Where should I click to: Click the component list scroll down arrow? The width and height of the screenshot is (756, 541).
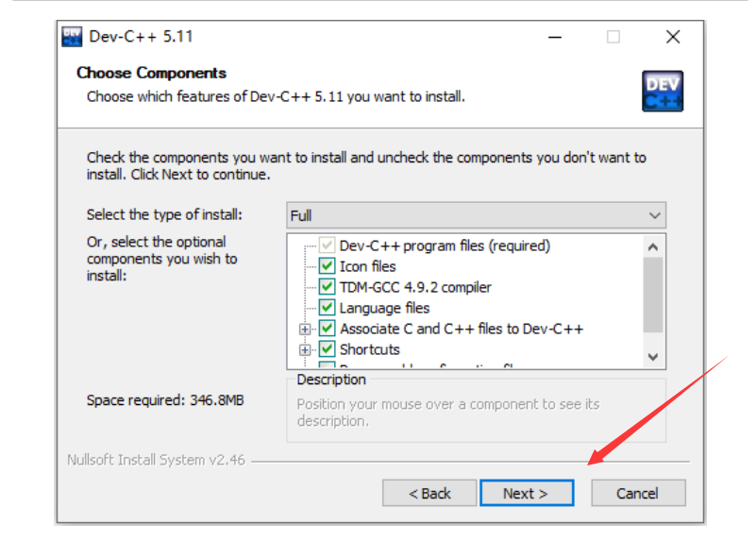pos(653,357)
